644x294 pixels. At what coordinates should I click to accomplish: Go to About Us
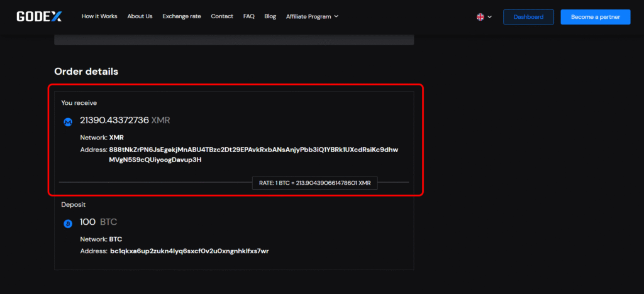[140, 16]
